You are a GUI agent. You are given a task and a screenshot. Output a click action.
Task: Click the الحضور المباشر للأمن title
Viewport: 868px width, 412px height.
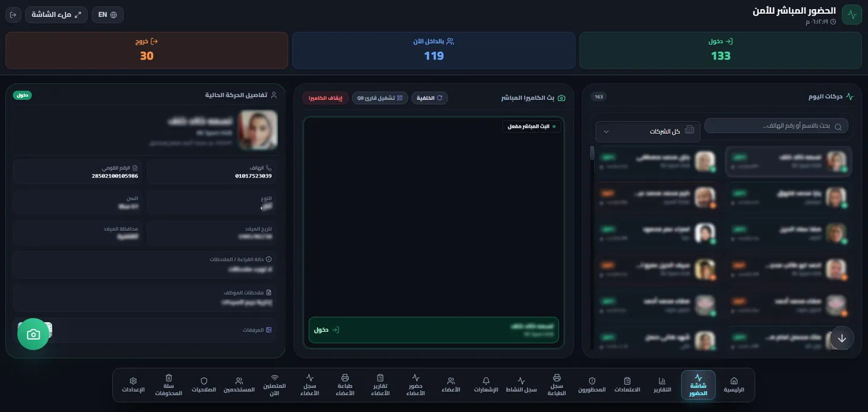pyautogui.click(x=794, y=10)
